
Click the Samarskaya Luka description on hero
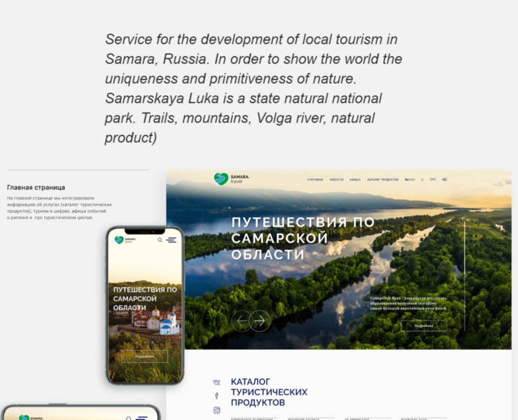408,303
